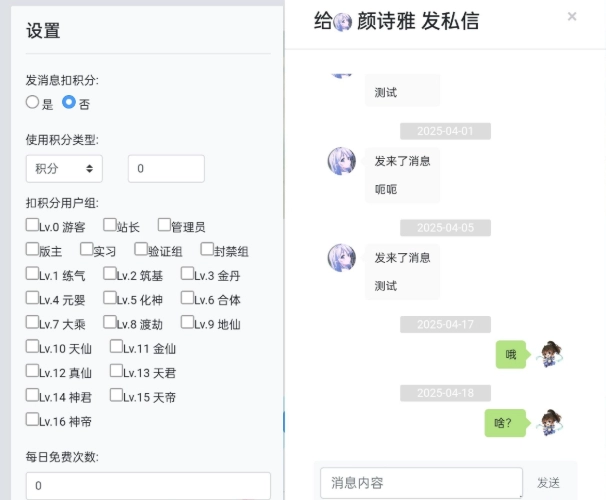Select the 是 radio option
606x500 pixels.
point(32,102)
